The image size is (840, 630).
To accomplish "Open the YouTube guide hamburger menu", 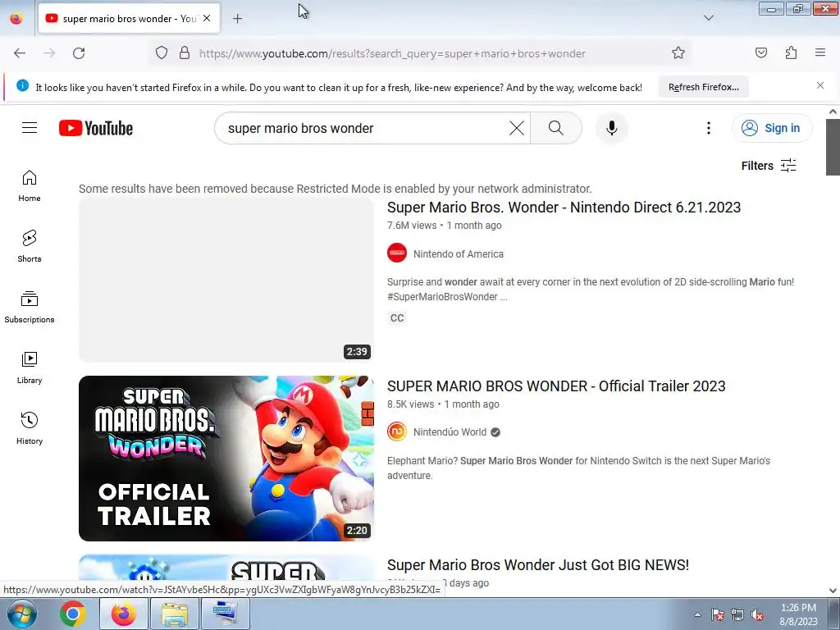I will [x=30, y=128].
